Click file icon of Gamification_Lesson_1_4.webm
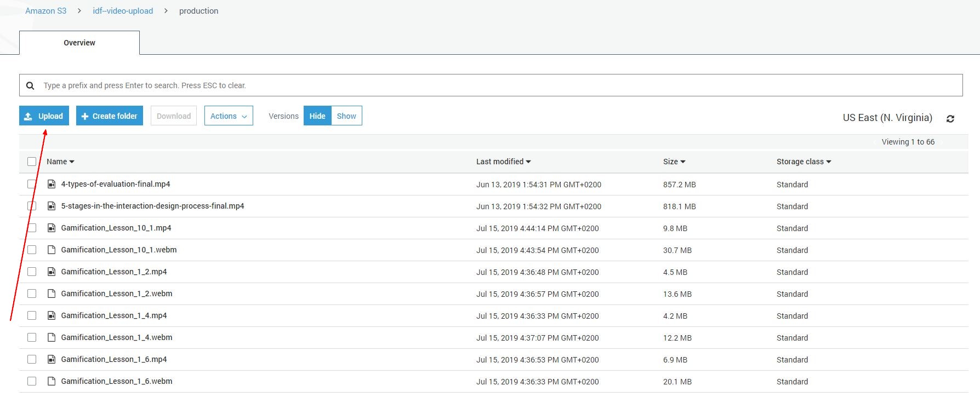980x397 pixels. [52, 337]
